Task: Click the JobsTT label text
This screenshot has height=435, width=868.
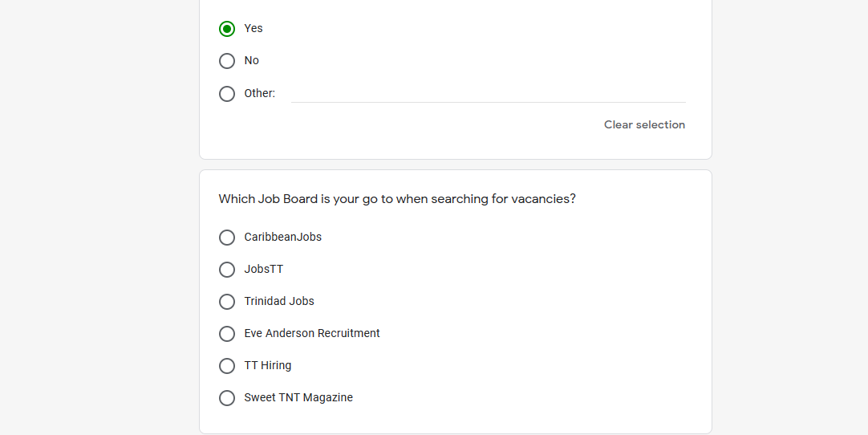Action: click(x=263, y=270)
